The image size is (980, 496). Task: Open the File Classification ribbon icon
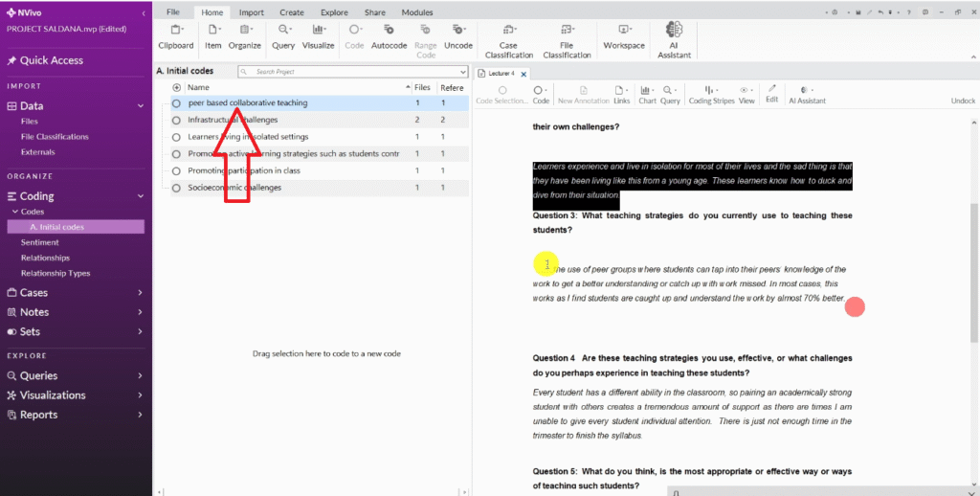(x=567, y=32)
